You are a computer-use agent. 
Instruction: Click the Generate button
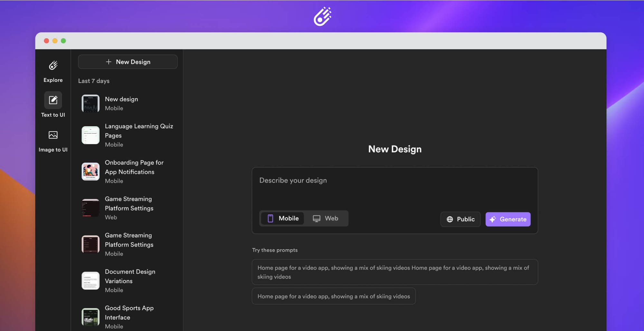pos(508,219)
